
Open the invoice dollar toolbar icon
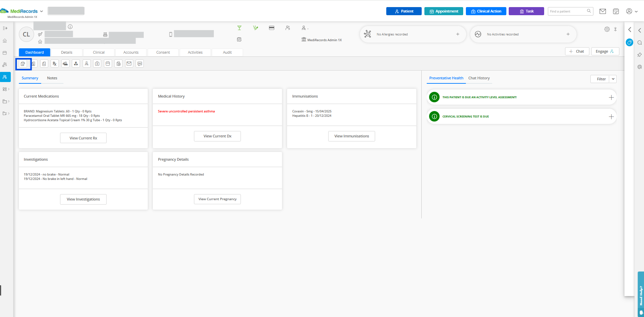point(118,63)
